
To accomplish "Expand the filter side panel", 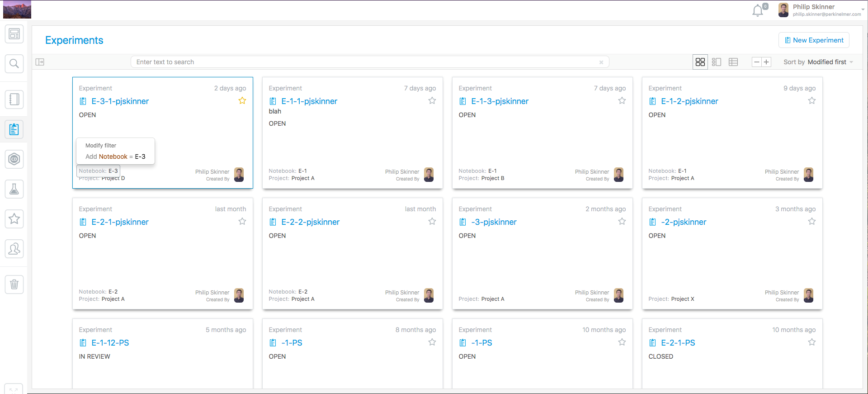I will [40, 62].
